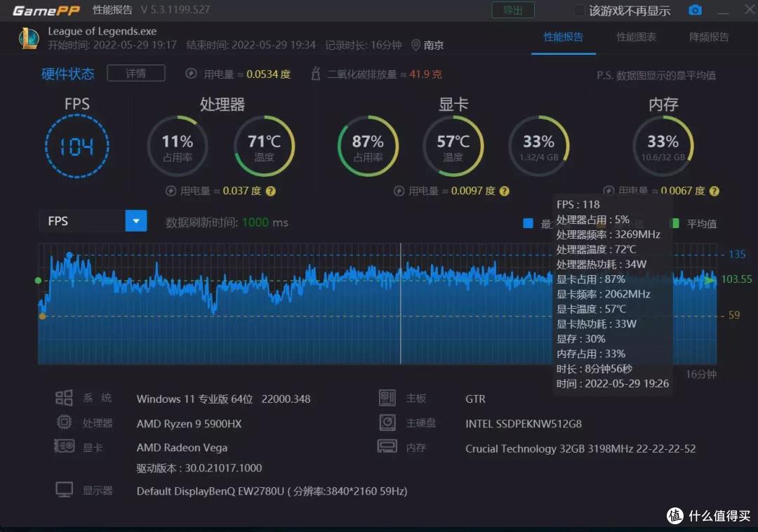Click the processor 11% usage gauge
The image size is (758, 532).
tap(178, 146)
